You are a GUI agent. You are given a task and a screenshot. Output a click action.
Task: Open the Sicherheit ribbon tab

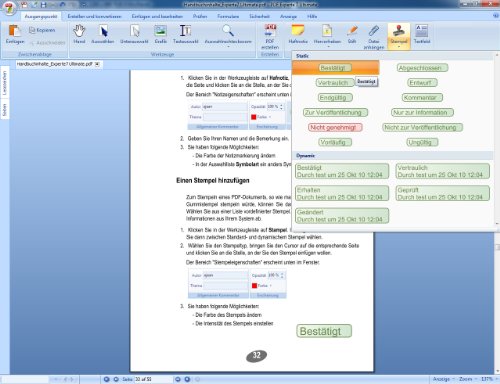pyautogui.click(x=259, y=16)
